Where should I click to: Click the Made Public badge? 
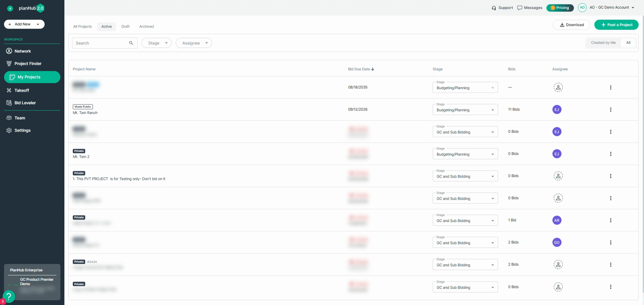(83, 107)
